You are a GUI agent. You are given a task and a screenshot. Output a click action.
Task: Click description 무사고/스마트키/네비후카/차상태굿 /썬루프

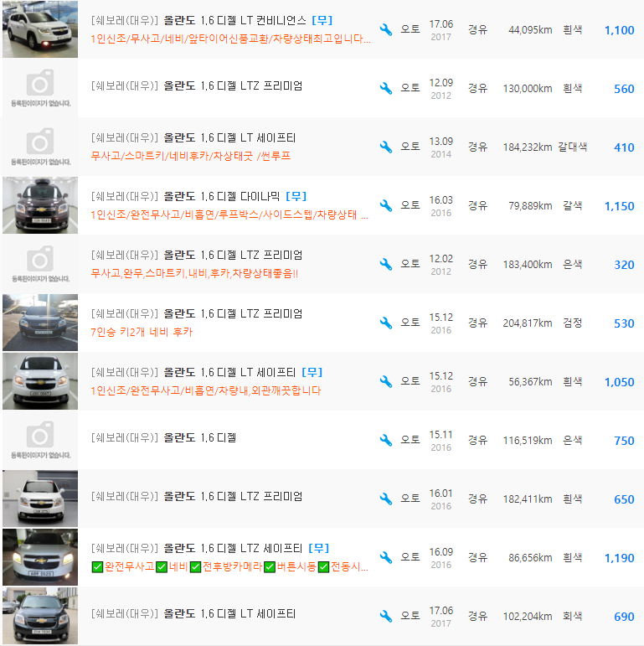click(191, 156)
